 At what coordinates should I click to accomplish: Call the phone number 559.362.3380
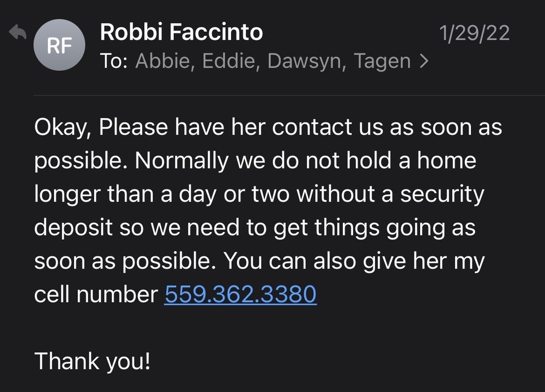click(x=240, y=295)
